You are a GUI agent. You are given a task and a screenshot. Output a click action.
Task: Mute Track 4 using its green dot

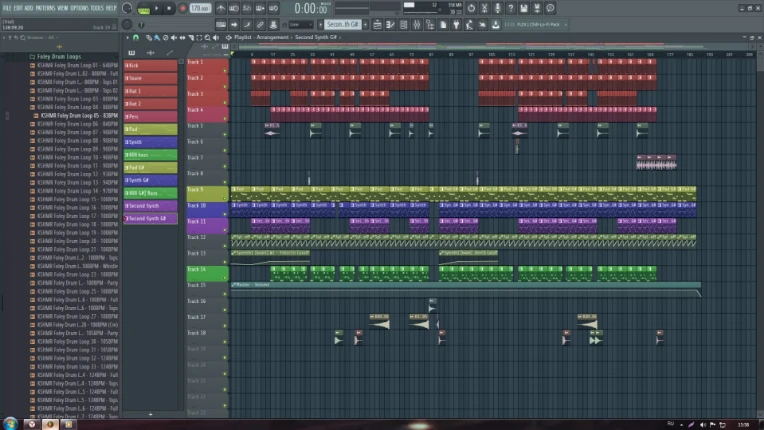pos(225,118)
